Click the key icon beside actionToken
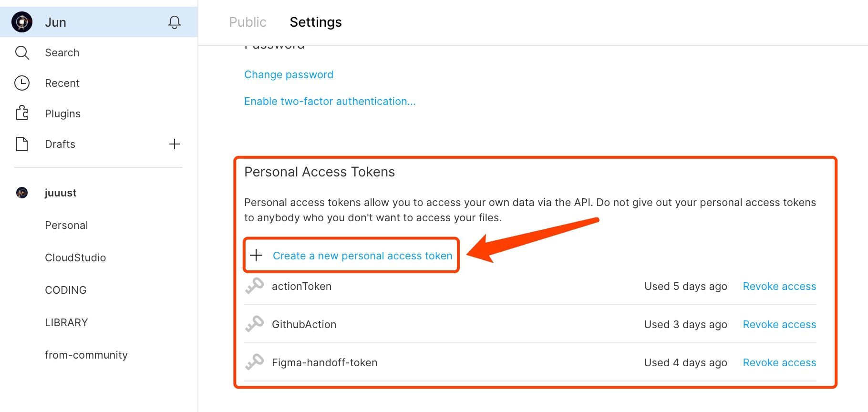The width and height of the screenshot is (868, 412). [x=255, y=286]
